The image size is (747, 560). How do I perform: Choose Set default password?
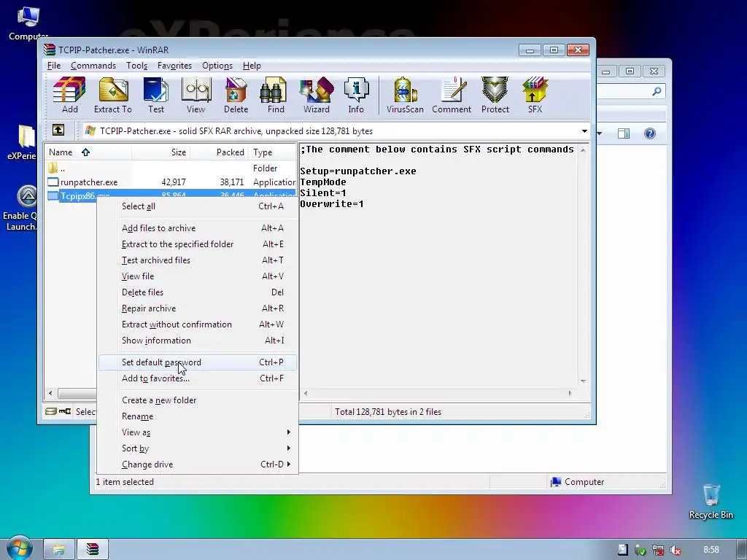point(198,362)
